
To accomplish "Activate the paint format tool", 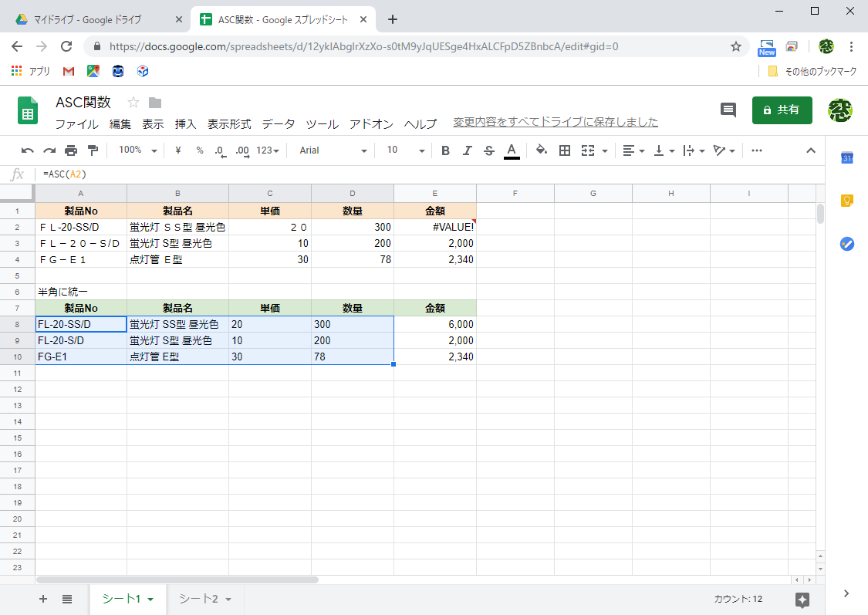I will pos(93,150).
